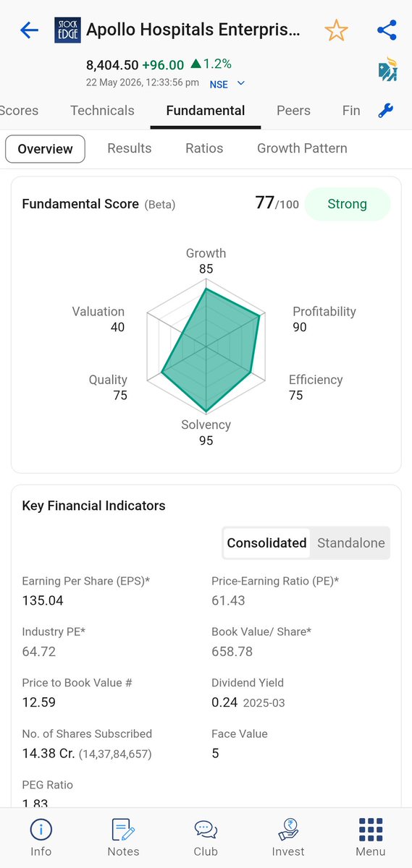The height and width of the screenshot is (868, 412).
Task: Open Notes from bottom navigation
Action: point(123,838)
